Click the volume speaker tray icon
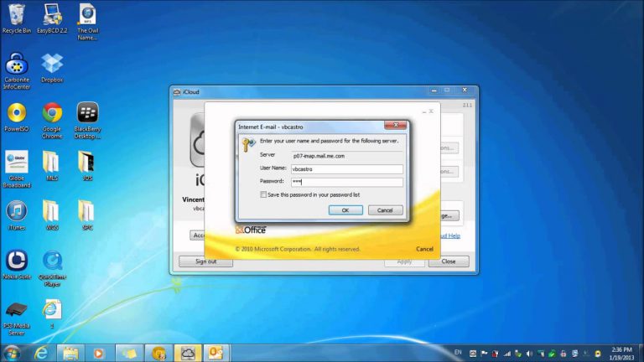The width and height of the screenshot is (644, 362). click(529, 354)
